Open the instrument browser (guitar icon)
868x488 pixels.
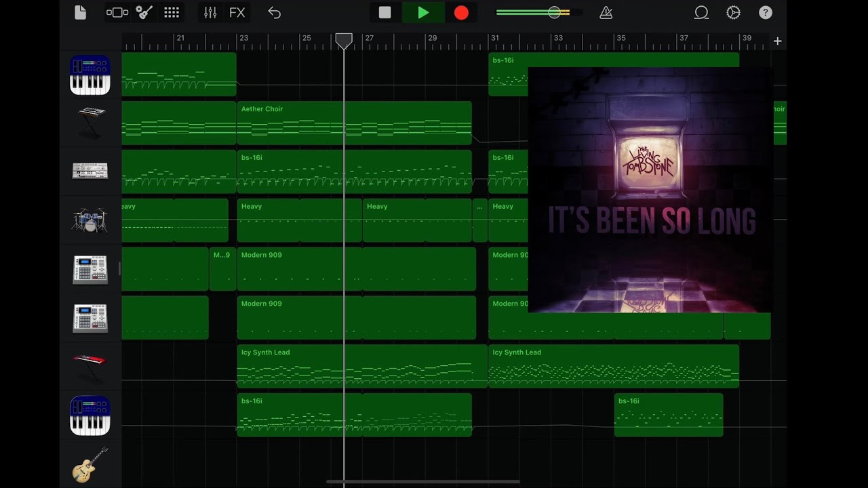(x=144, y=12)
